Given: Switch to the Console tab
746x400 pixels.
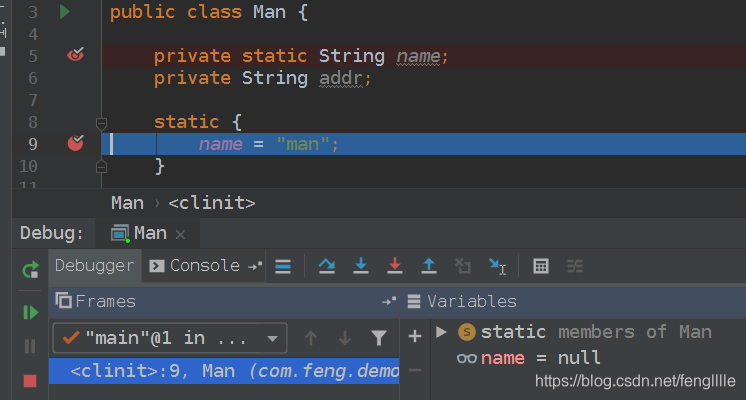Looking at the screenshot, I should pos(195,266).
